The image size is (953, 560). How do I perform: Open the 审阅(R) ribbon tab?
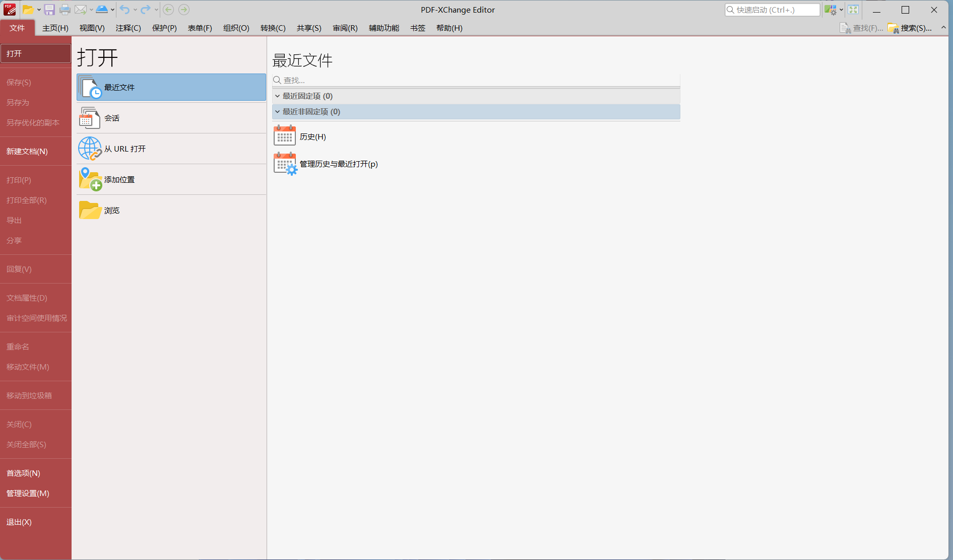pyautogui.click(x=345, y=28)
